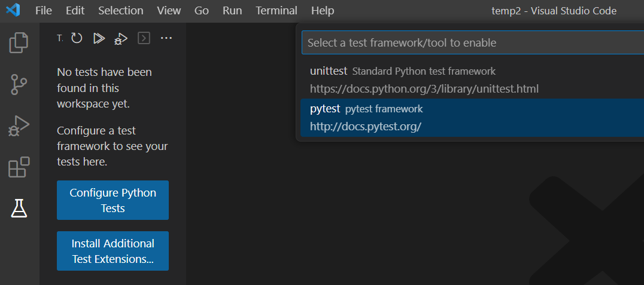Image resolution: width=644 pixels, height=285 pixels.
Task: Open the View menu
Action: pyautogui.click(x=169, y=11)
